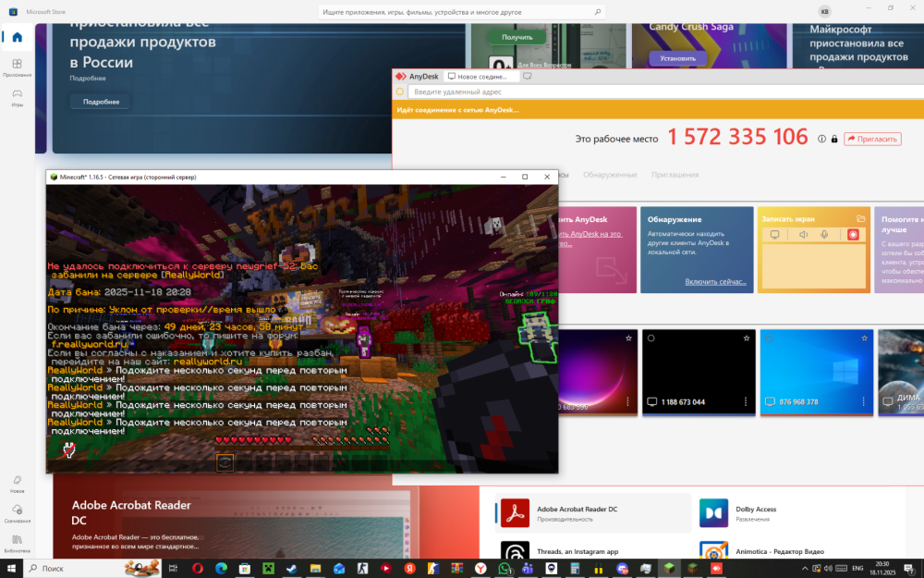Launch Opera from the taskbar

click(198, 569)
